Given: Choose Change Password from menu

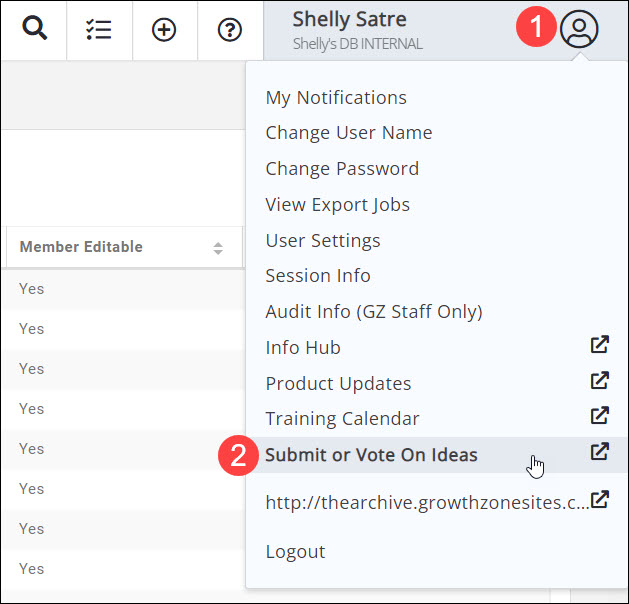Looking at the screenshot, I should pyautogui.click(x=342, y=169).
